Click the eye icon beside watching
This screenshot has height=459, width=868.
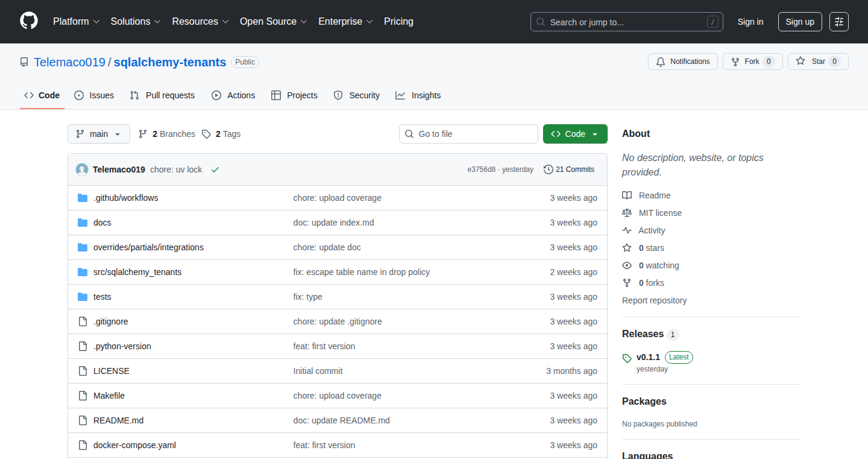coord(627,265)
